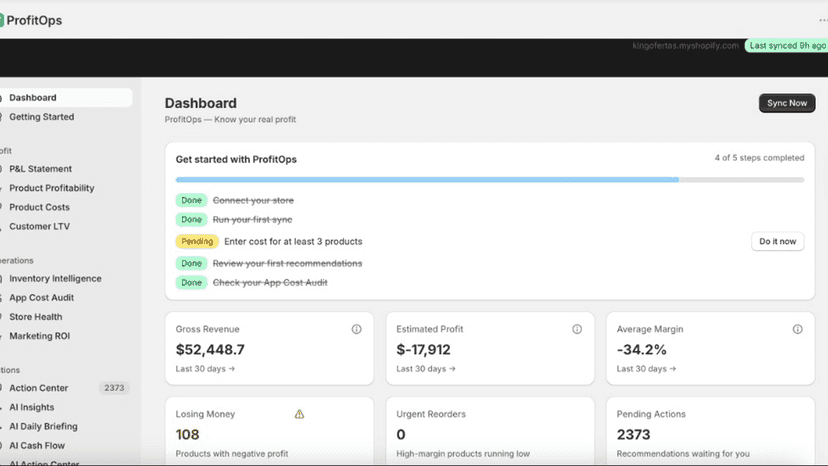The width and height of the screenshot is (828, 466).
Task: Open AI Daily Briefing page
Action: tap(43, 426)
